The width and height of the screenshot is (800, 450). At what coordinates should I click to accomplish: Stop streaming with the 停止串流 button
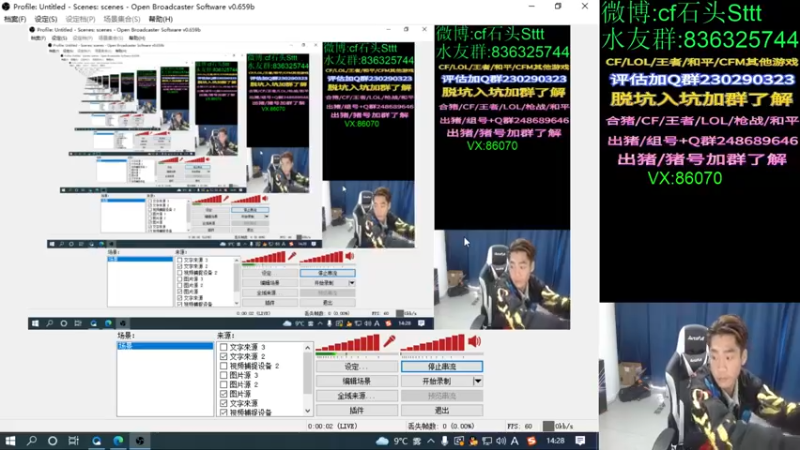pos(442,366)
